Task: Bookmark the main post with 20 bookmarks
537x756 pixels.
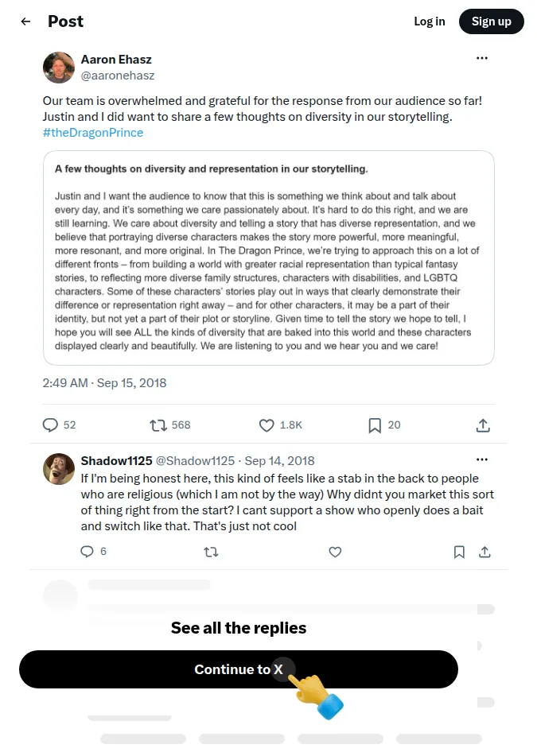Action: pos(375,425)
